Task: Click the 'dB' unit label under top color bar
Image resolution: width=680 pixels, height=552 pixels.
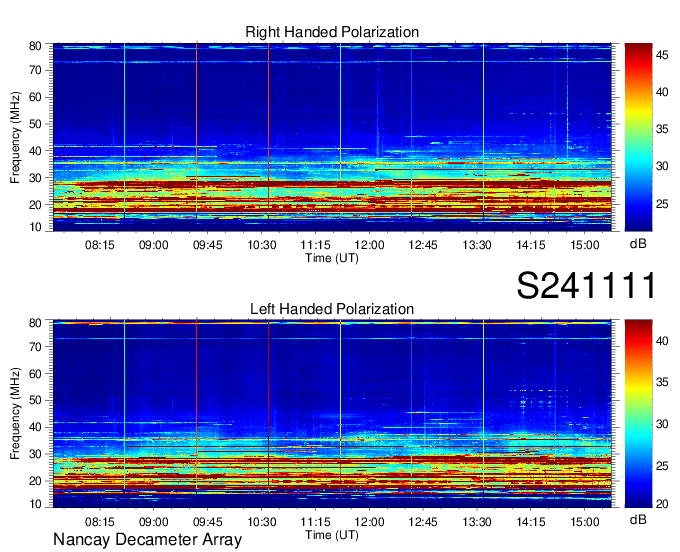Action: click(x=638, y=244)
